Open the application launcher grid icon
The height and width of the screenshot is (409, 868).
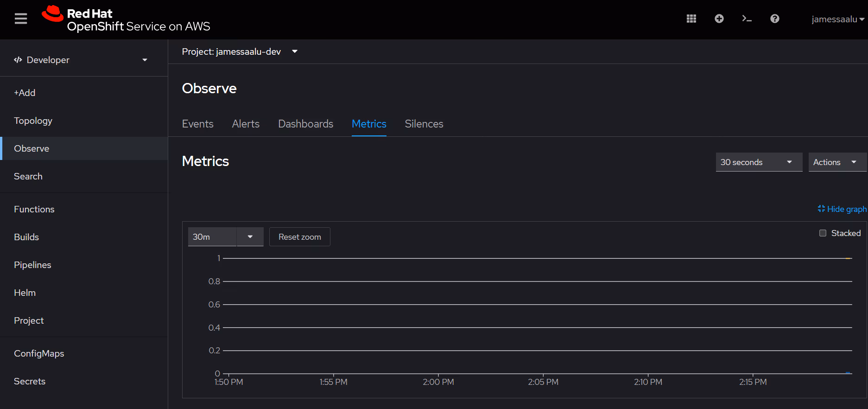[x=691, y=19]
